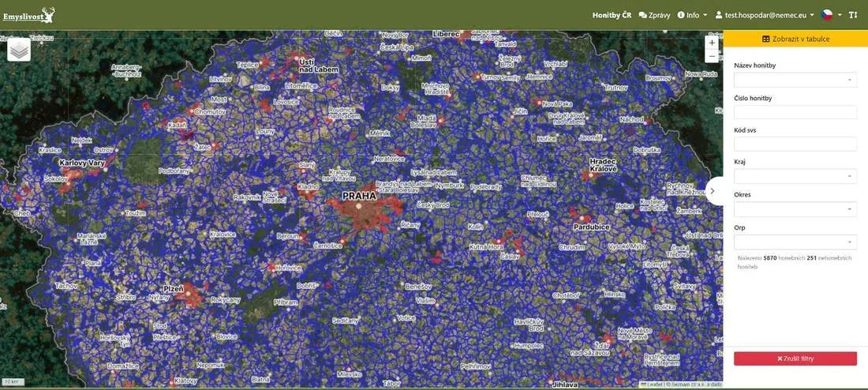Collapse the filter panel with the chevron
This screenshot has width=868, height=390.
[713, 190]
